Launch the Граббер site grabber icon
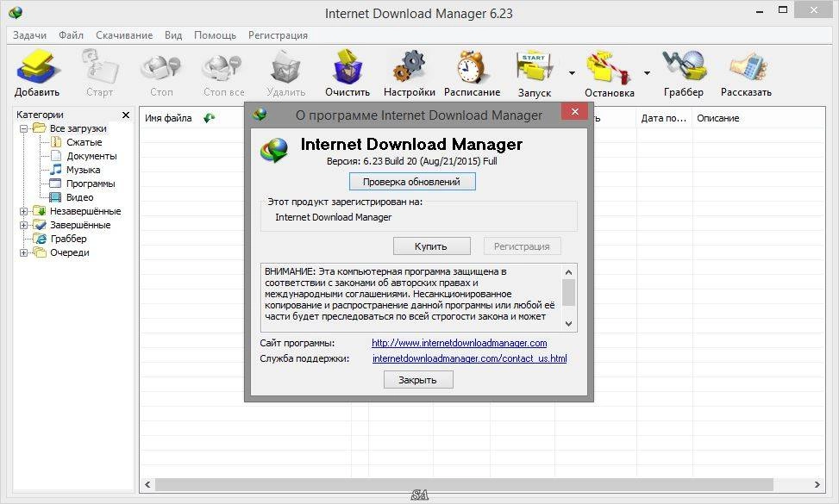This screenshot has height=504, width=839. click(x=684, y=67)
